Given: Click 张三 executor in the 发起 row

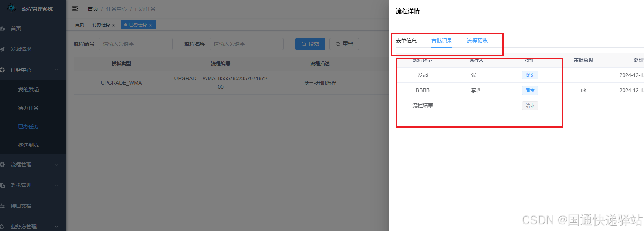Looking at the screenshot, I should pos(476,75).
